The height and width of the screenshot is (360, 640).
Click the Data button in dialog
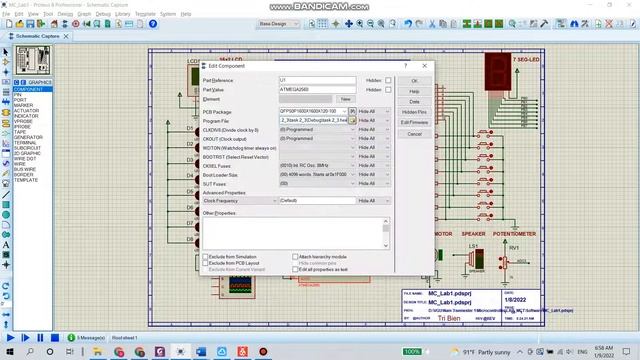click(x=414, y=102)
